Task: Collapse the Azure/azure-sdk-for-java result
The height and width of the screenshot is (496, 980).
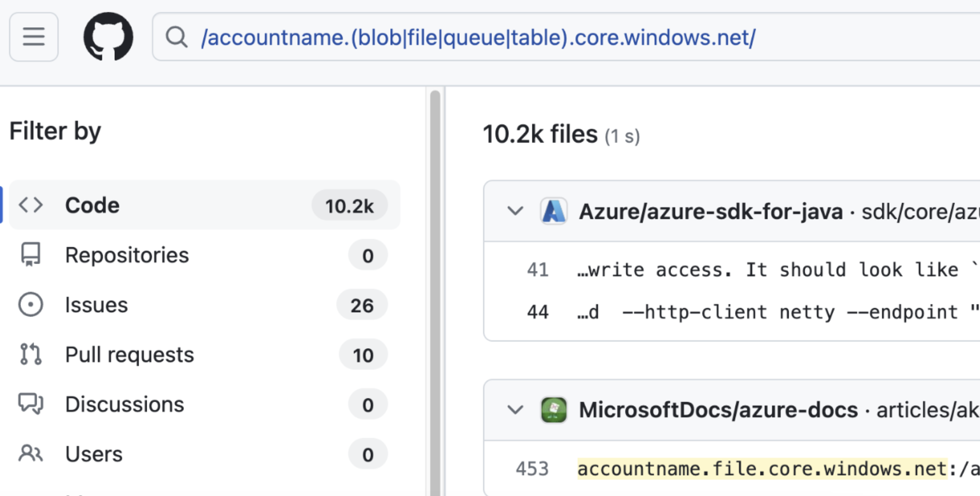Action: 515,211
